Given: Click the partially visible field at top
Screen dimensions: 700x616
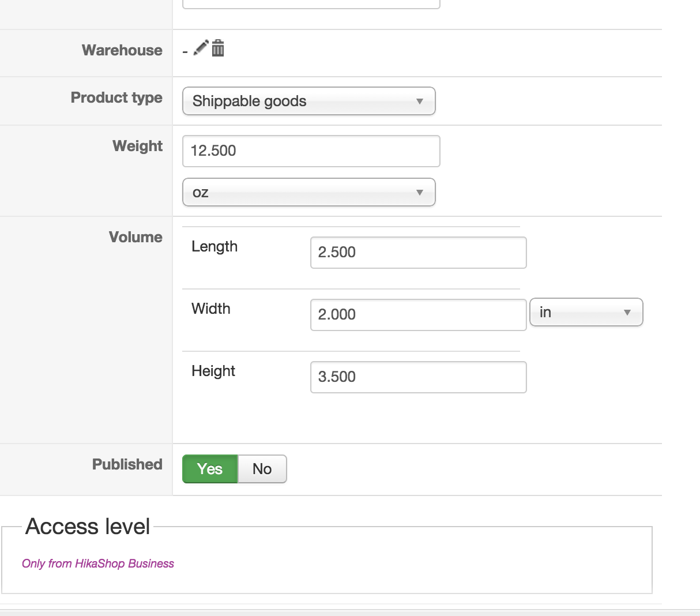Looking at the screenshot, I should pos(311,4).
